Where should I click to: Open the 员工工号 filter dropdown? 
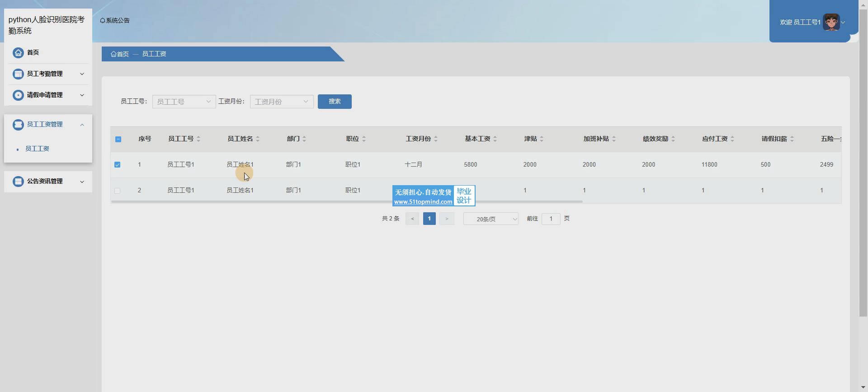[184, 102]
